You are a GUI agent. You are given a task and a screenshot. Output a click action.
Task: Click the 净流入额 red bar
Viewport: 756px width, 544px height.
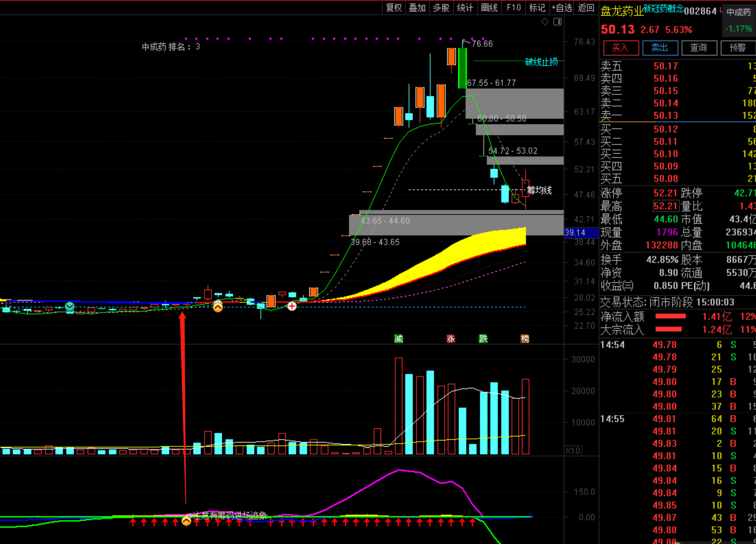click(x=670, y=316)
